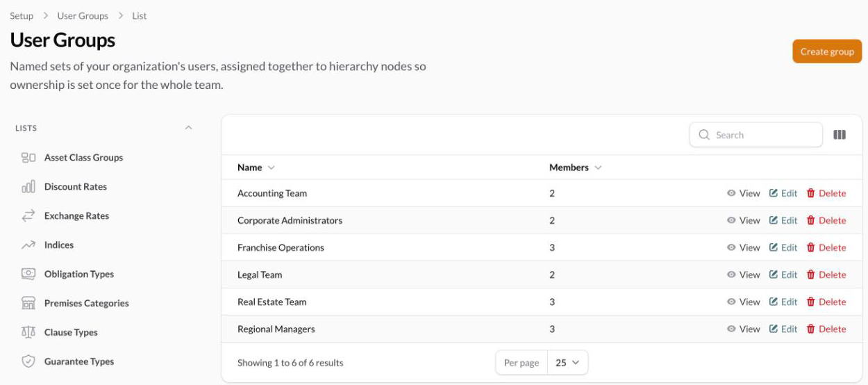Image resolution: width=868 pixels, height=385 pixels.
Task: Navigate to Obligation Types
Action: point(79,275)
